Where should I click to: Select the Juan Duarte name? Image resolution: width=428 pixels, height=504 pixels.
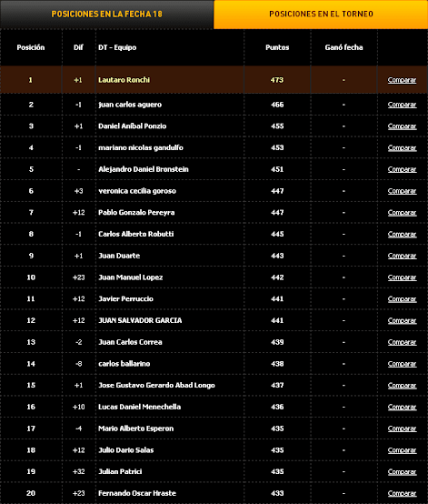pyautogui.click(x=119, y=256)
